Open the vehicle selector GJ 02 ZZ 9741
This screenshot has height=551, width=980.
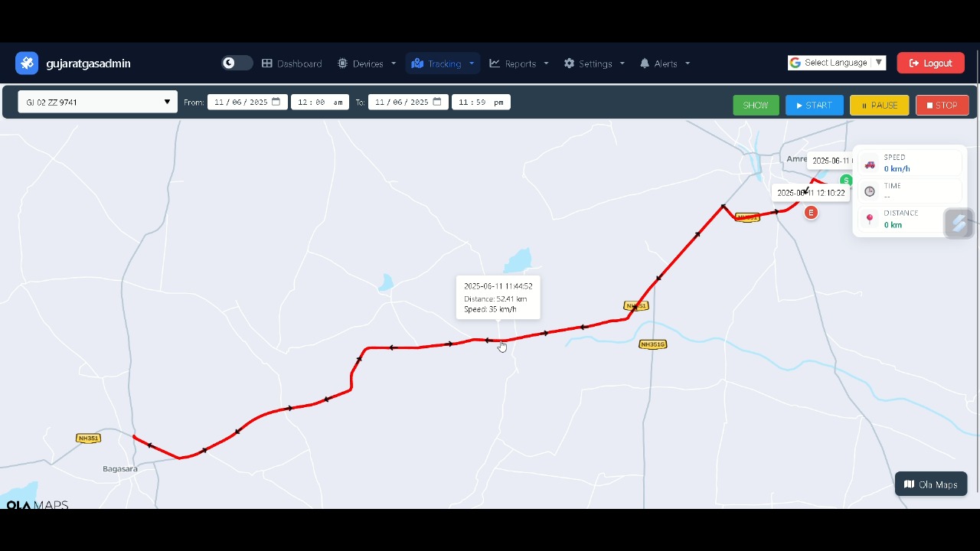click(97, 102)
